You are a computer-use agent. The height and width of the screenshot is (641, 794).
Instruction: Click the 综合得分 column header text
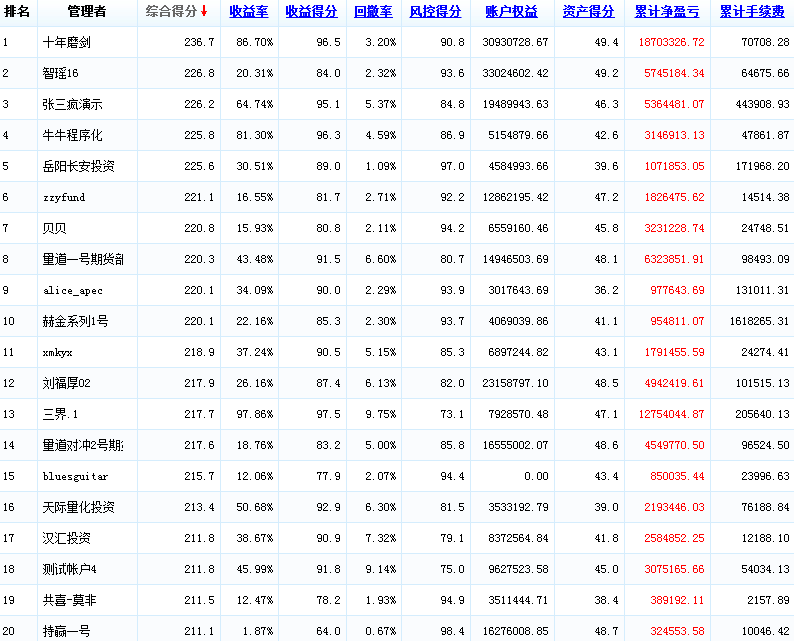coord(171,12)
